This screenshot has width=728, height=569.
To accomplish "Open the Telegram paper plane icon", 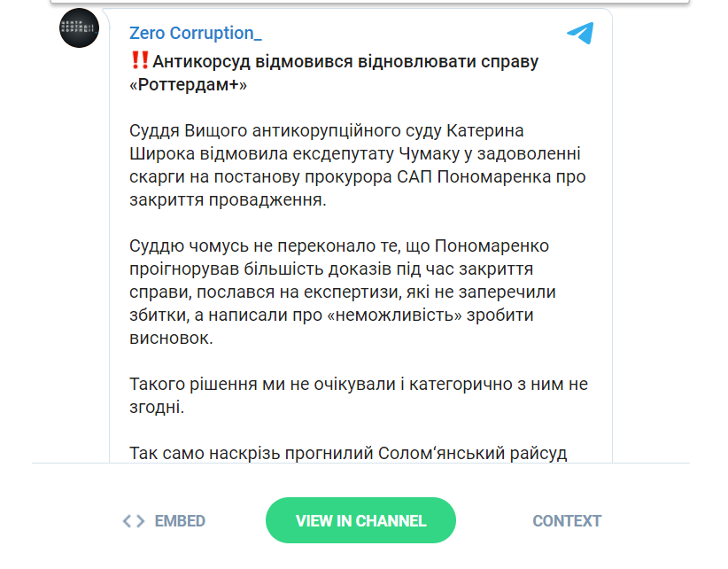I will point(580,33).
